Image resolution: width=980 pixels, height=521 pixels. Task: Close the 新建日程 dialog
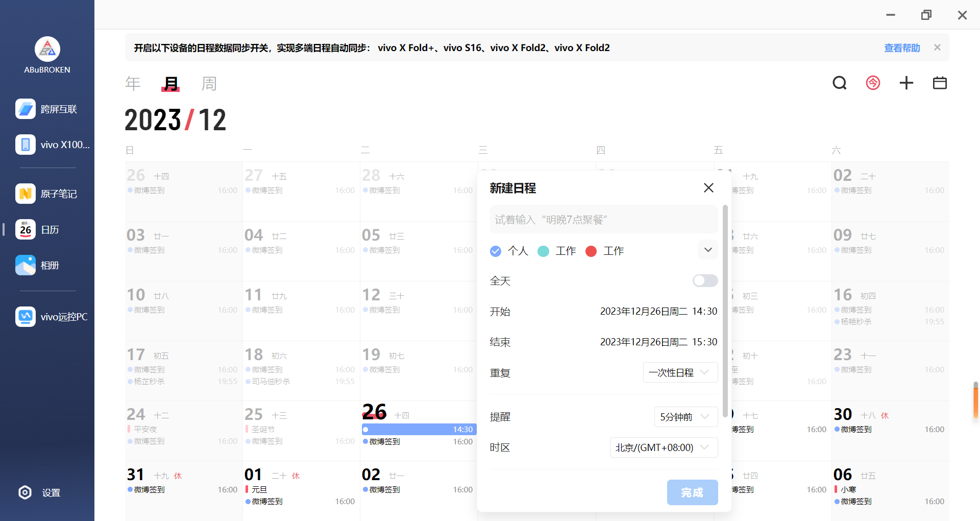click(708, 188)
